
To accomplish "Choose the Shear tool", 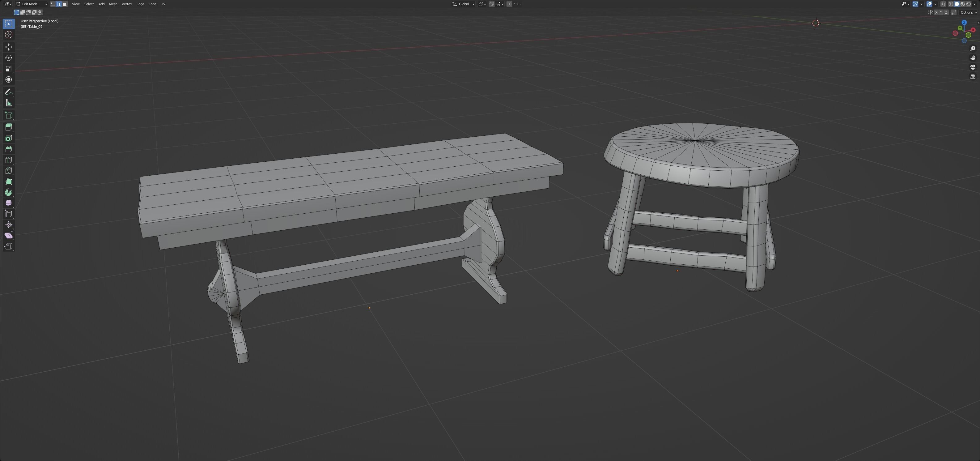I will tap(9, 236).
